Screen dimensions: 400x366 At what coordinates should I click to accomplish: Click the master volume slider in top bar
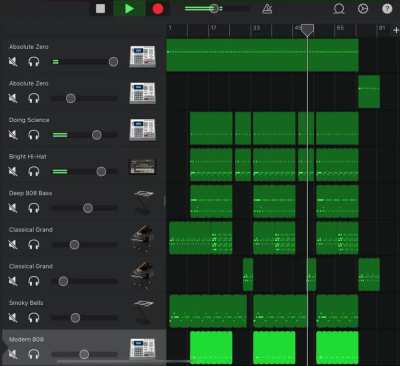click(217, 8)
